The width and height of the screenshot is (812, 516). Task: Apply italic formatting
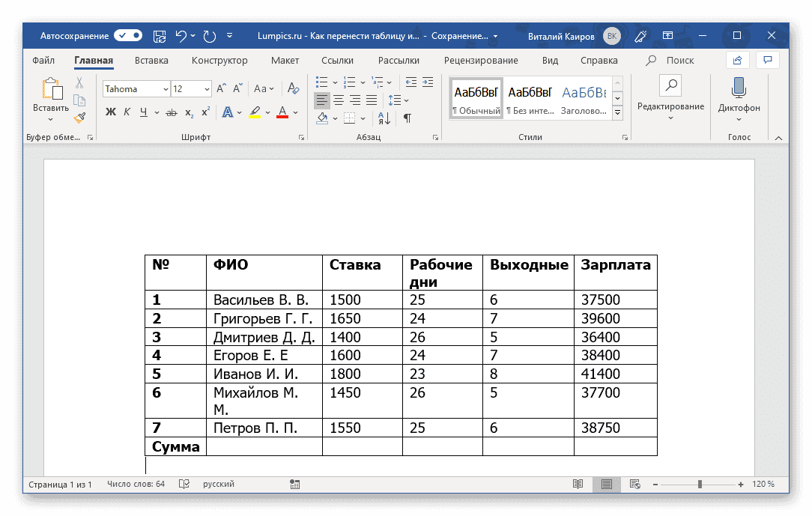pos(127,111)
